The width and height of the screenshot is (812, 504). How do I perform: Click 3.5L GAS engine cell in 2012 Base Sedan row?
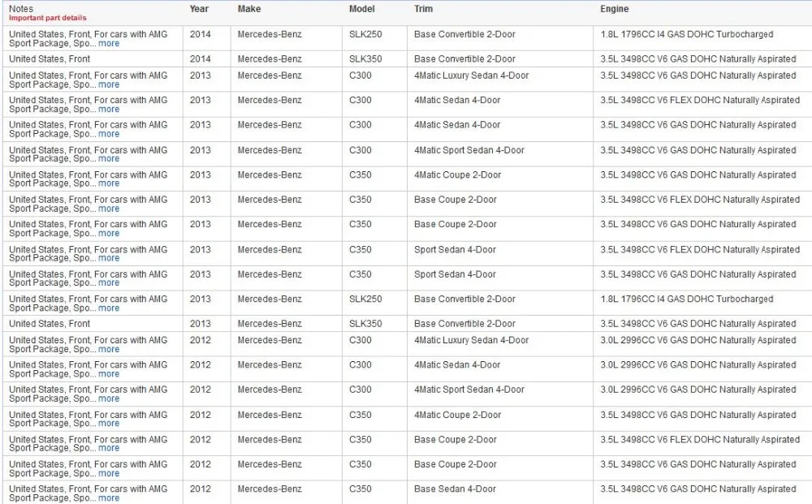click(x=698, y=489)
